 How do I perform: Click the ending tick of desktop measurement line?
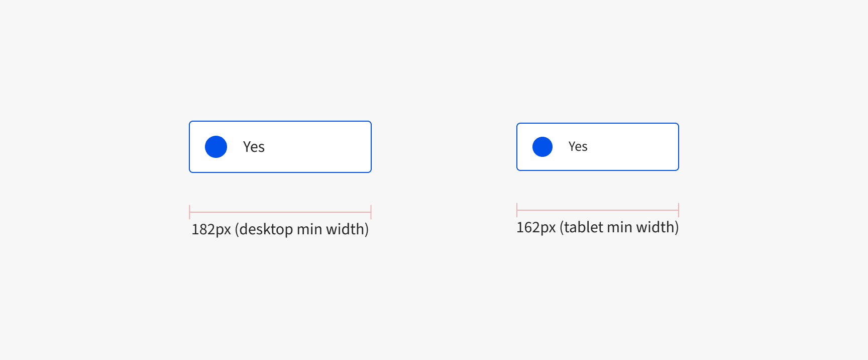pos(371,212)
